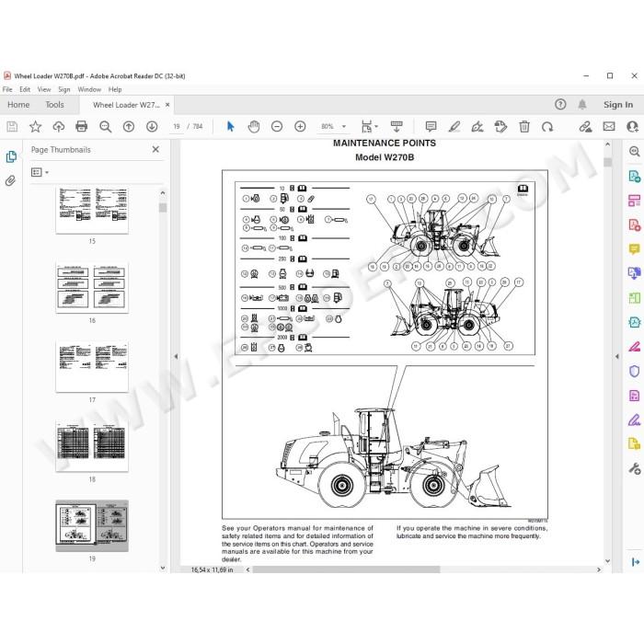Open the account profile icon
Screen dimensions: 644x644
(x=632, y=127)
